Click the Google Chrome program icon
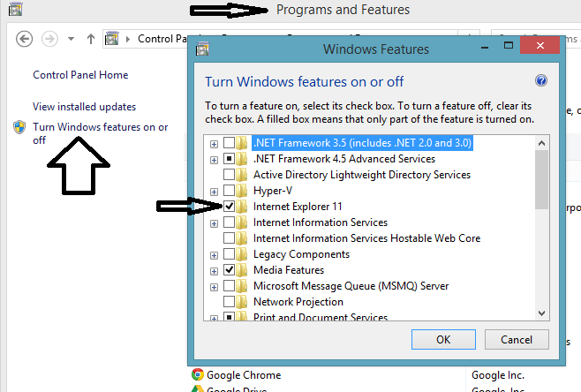Viewport: 581px width, 392px height. pos(198,374)
